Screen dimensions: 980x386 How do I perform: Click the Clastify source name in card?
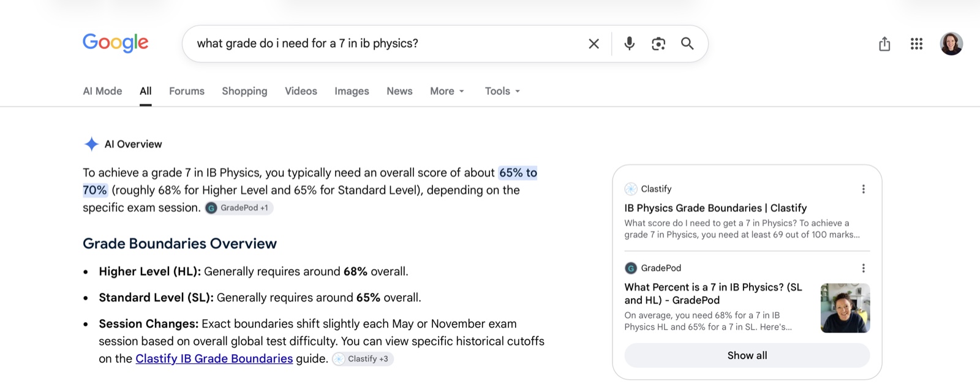click(x=656, y=189)
